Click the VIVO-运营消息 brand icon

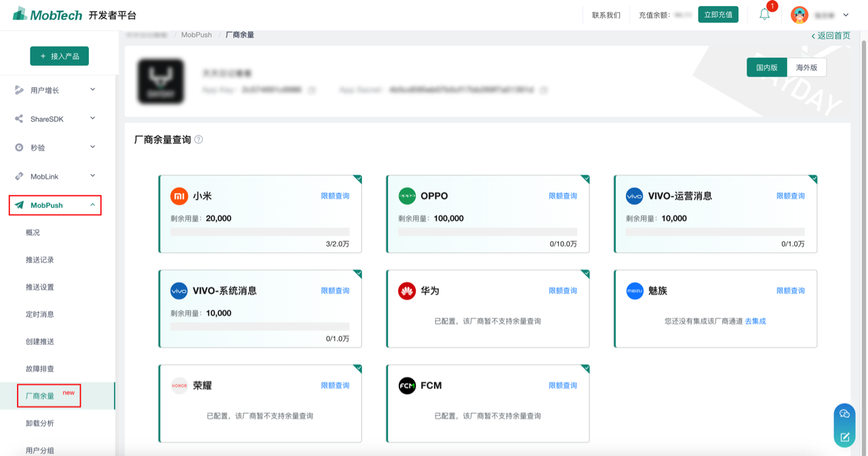click(634, 196)
